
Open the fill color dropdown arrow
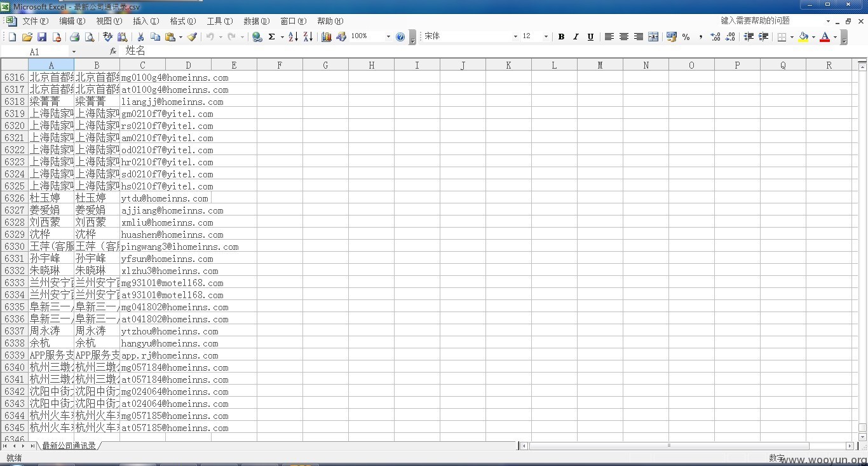(x=813, y=37)
